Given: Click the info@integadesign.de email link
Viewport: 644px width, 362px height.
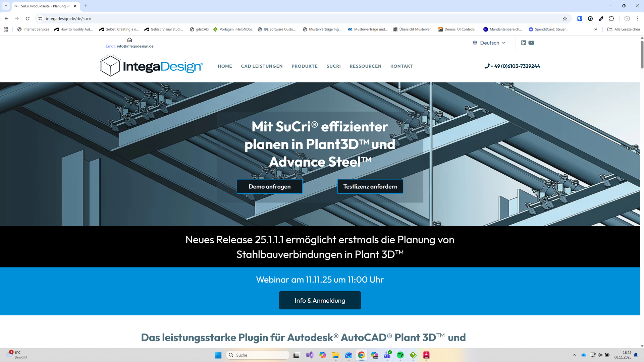Looking at the screenshot, I should click(135, 46).
